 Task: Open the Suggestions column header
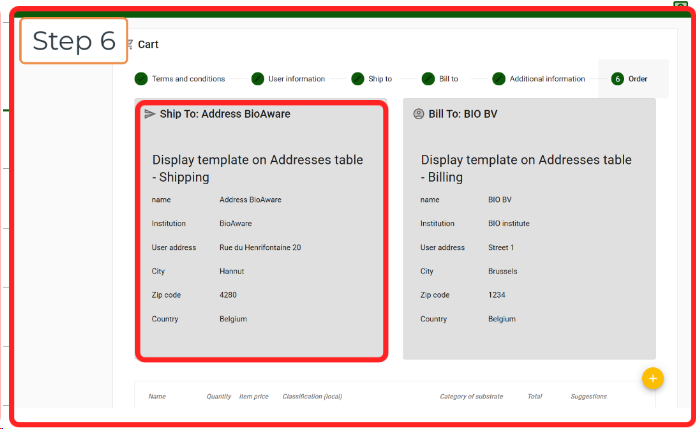click(x=588, y=397)
